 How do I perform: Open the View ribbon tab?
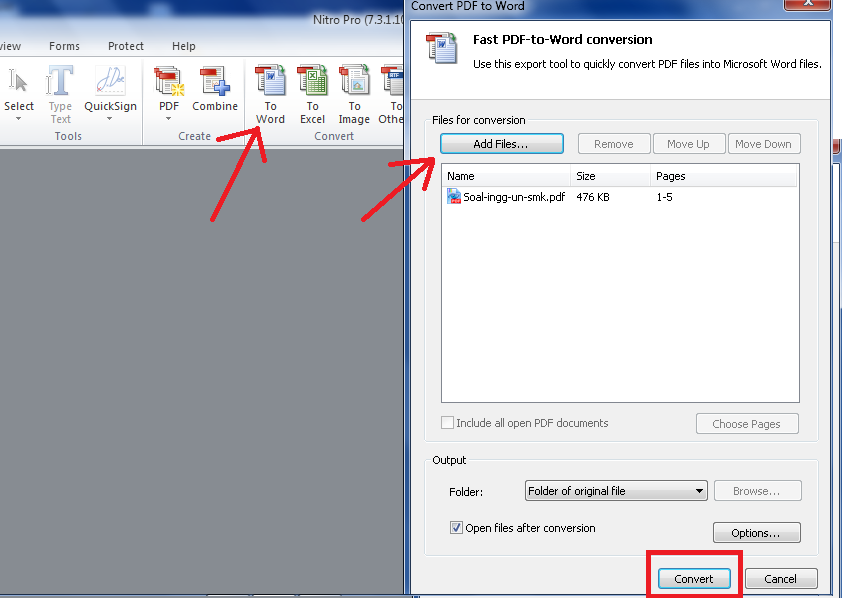10,46
